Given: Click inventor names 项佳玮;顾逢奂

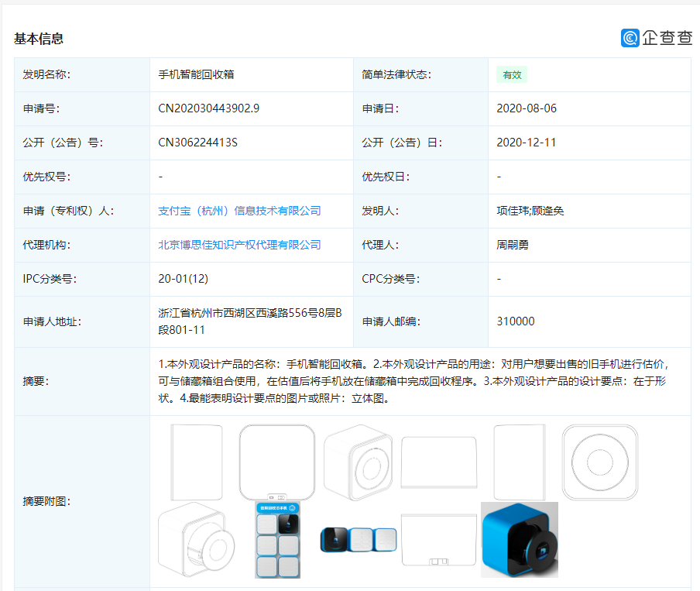Looking at the screenshot, I should [530, 211].
